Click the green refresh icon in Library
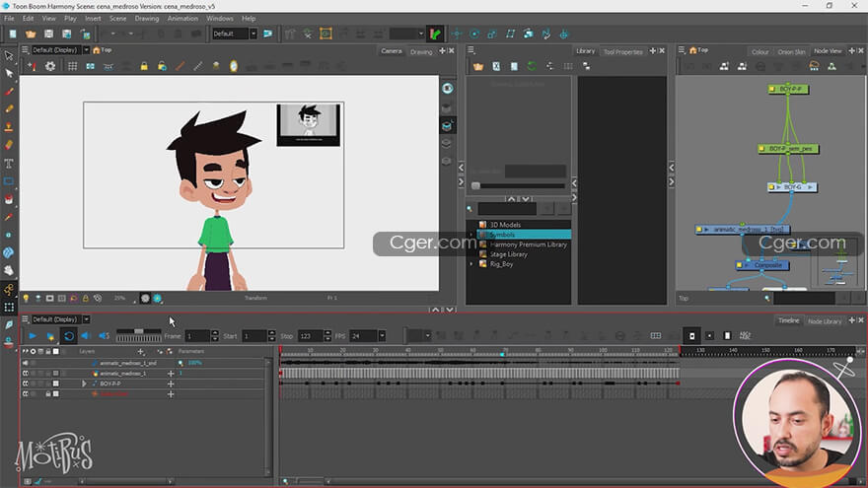This screenshot has height=488, width=868. click(532, 66)
